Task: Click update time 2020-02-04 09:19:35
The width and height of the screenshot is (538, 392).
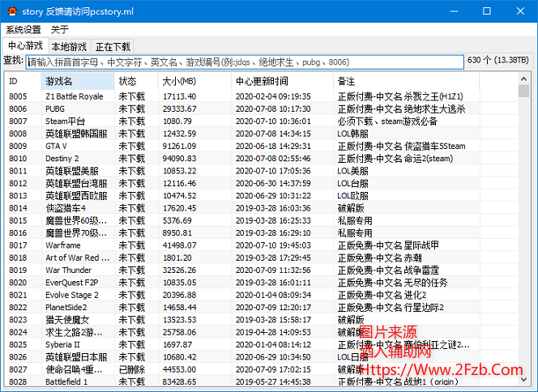Action: tap(273, 96)
